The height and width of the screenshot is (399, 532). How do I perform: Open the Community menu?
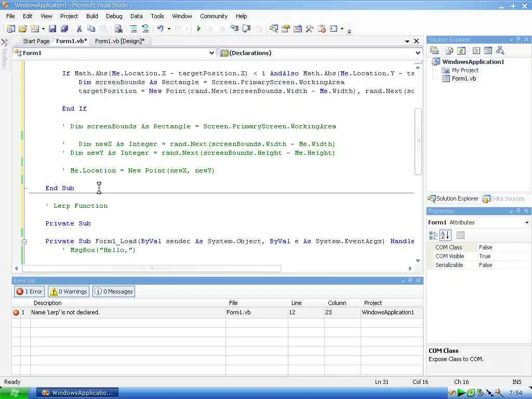[214, 16]
